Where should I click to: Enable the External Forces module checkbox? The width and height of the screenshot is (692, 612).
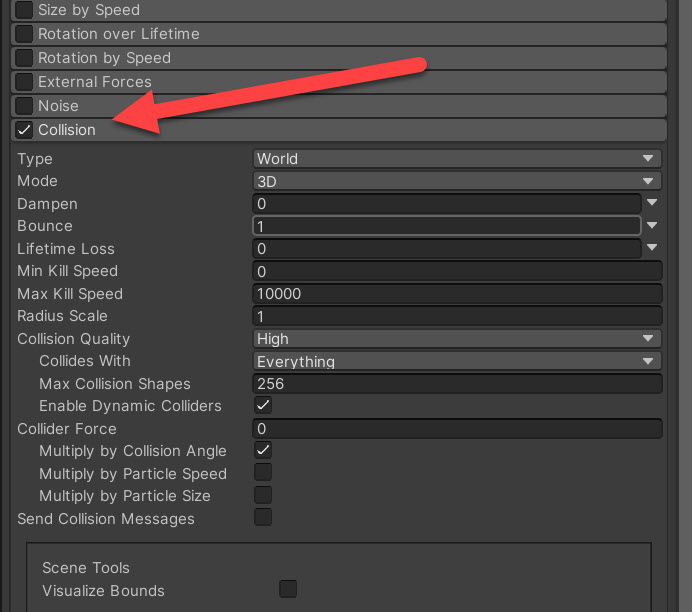click(24, 82)
